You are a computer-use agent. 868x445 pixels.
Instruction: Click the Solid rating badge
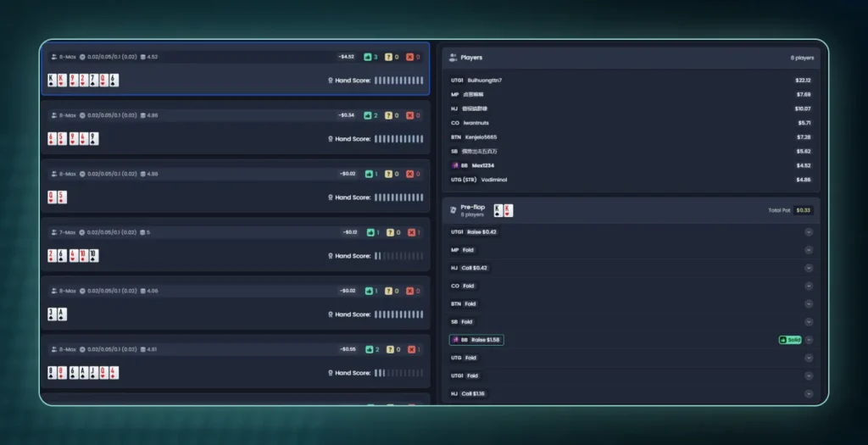click(790, 340)
